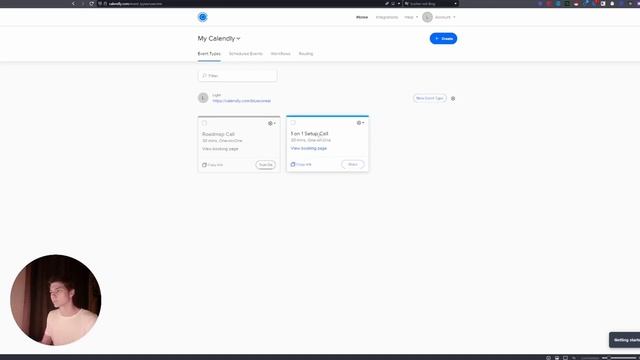Switch to the Workflows tab
This screenshot has height=360, width=640.
[x=280, y=54]
